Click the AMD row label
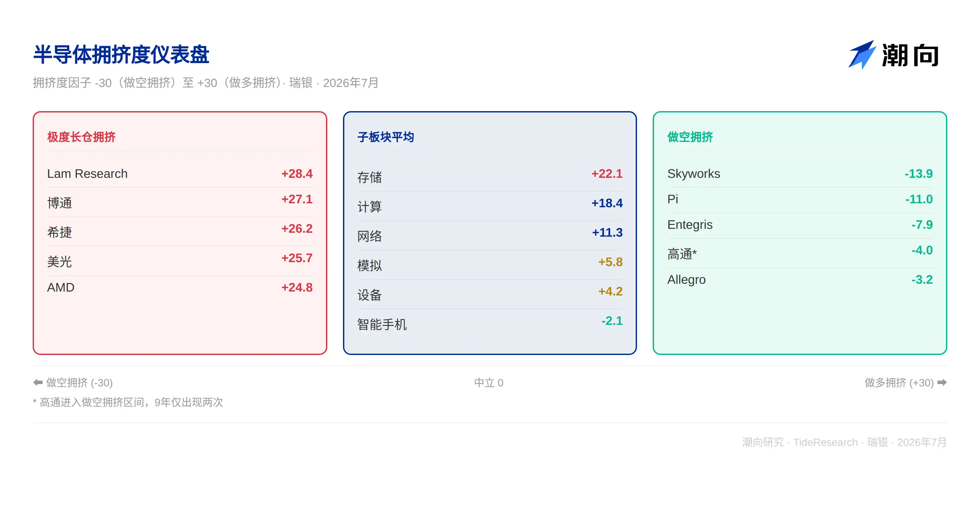The height and width of the screenshot is (523, 980). click(x=61, y=287)
